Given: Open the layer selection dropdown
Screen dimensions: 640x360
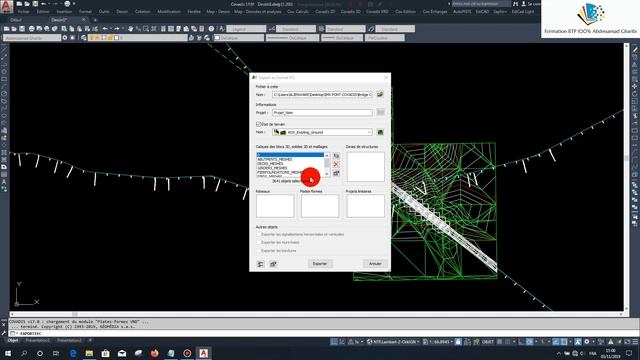Looking at the screenshot, I should [138, 38].
